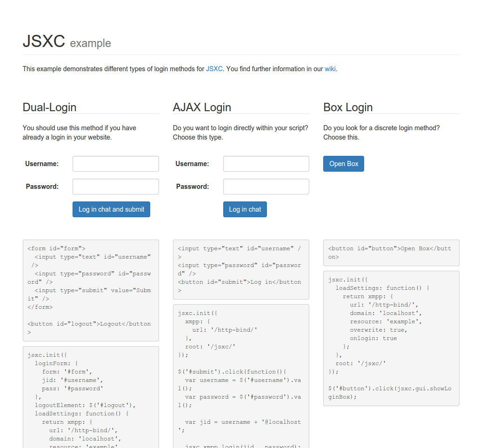Screen dimensions: 479x448
Task: Click the Dual-Login Password label
Action: coord(42,187)
